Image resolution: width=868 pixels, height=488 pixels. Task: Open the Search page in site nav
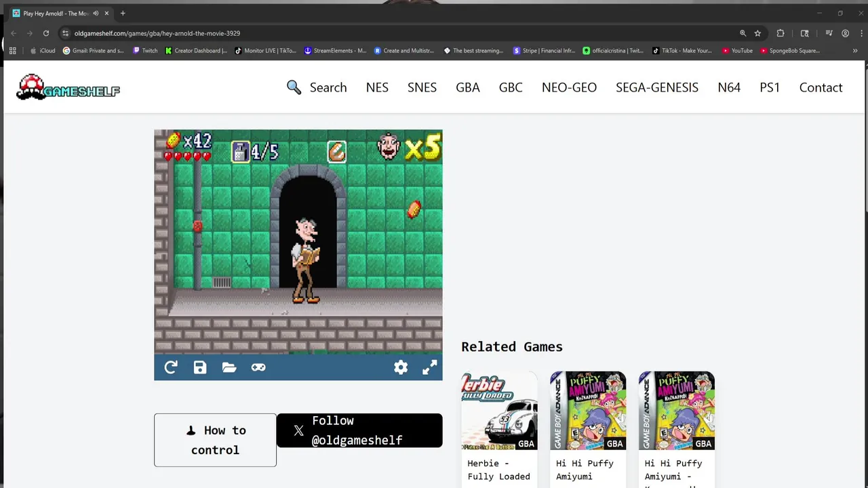click(x=317, y=87)
